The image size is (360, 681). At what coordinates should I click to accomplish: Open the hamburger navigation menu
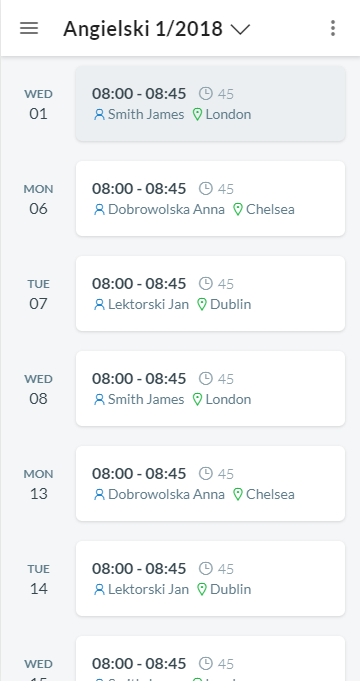pos(29,28)
